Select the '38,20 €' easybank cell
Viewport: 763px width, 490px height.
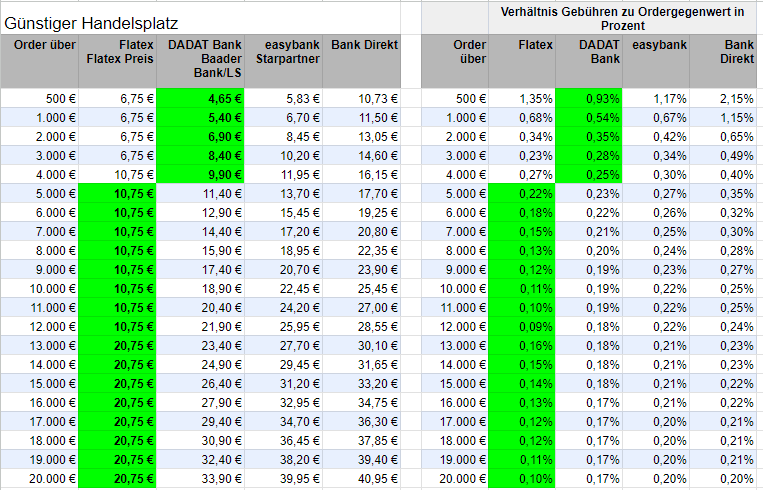click(284, 459)
